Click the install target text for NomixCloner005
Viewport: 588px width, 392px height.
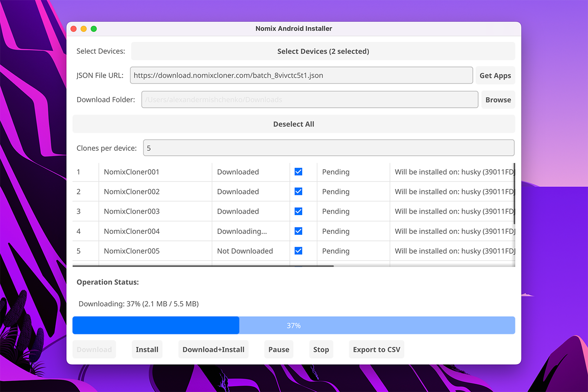tap(455, 251)
